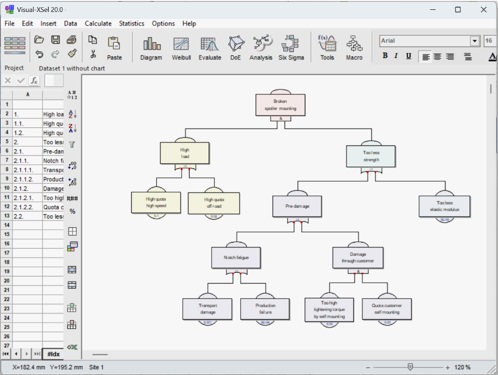Open the DoE cube icon
This screenshot has width=498, height=375.
236,48
